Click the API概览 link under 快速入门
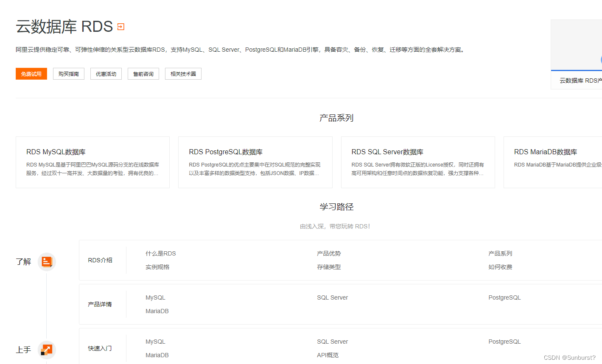This screenshot has width=602, height=364. point(327,355)
